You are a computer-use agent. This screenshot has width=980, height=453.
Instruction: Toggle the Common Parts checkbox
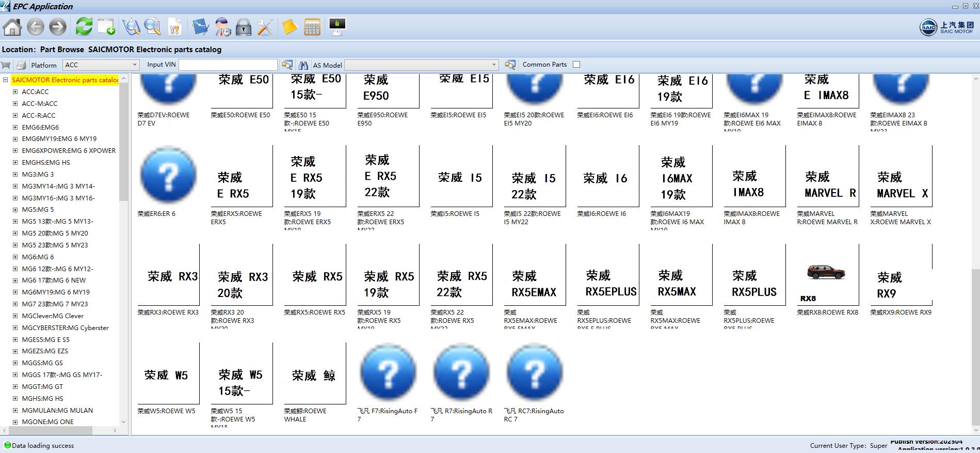[576, 65]
